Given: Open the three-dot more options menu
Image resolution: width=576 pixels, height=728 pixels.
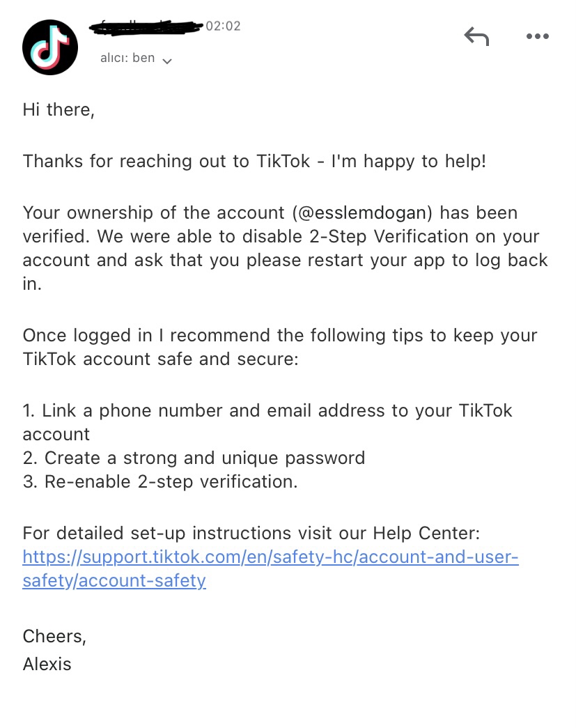Looking at the screenshot, I should point(538,36).
